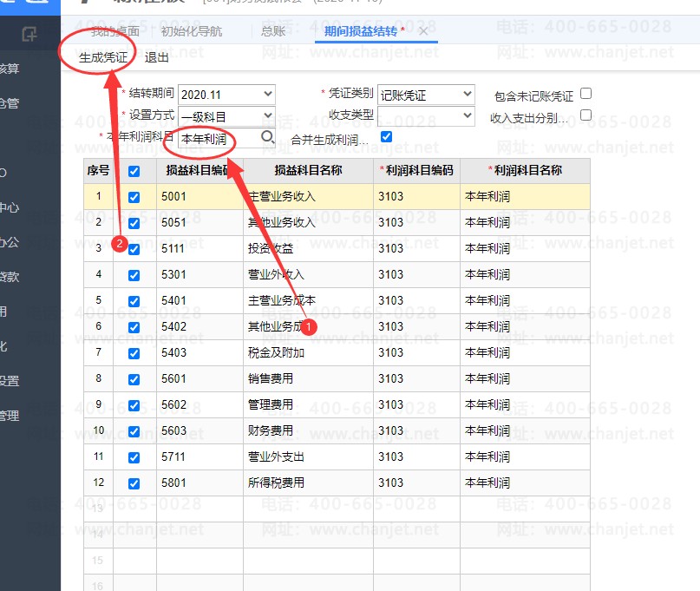The image size is (700, 591).
Task: Select cell 主营业务收入
Action: click(309, 196)
